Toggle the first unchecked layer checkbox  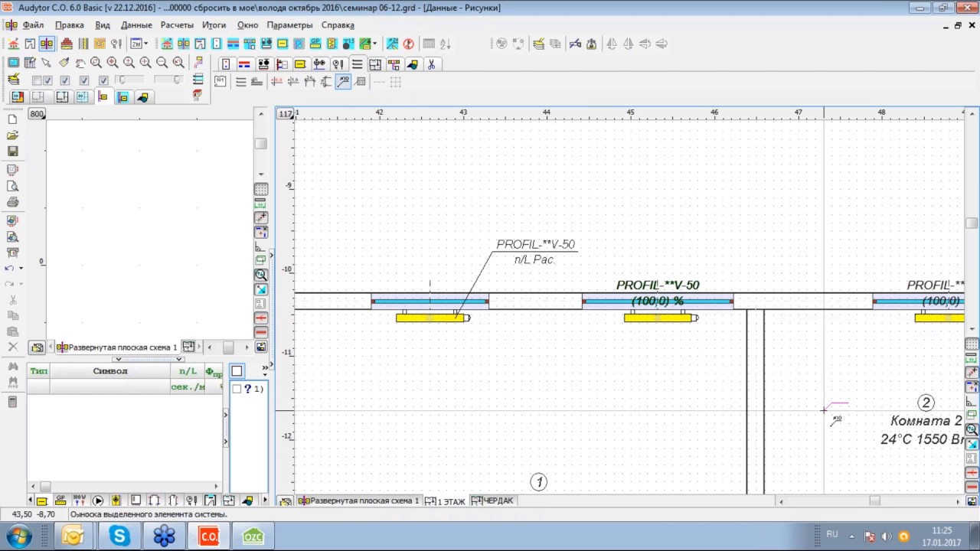[37, 80]
